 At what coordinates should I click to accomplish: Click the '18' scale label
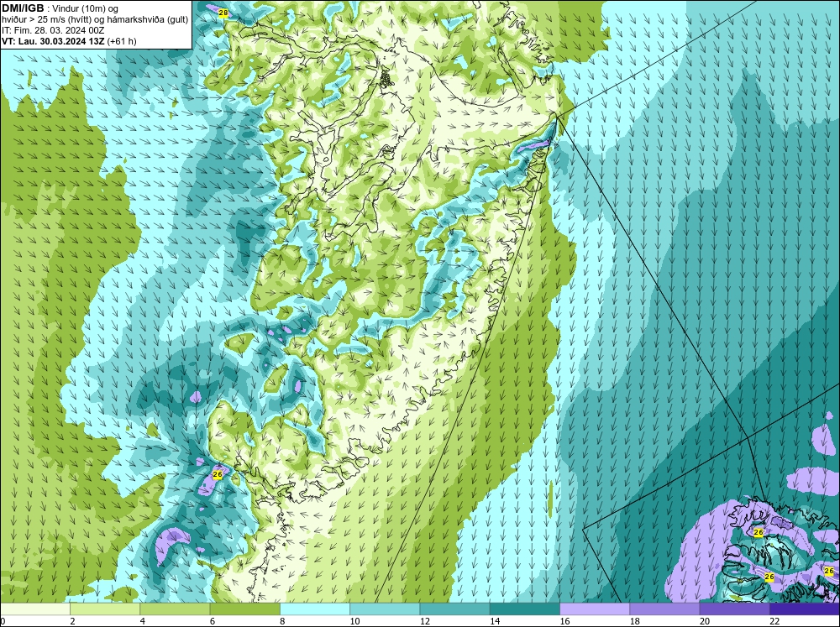click(635, 621)
